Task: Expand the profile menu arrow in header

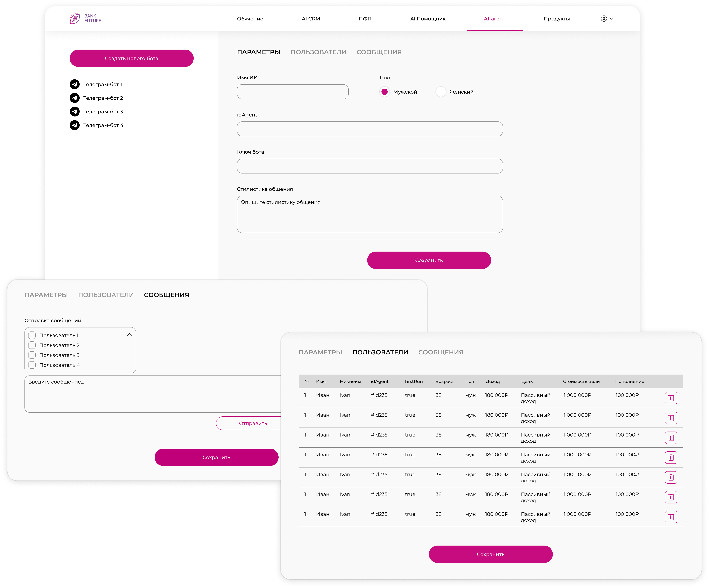Action: tap(611, 19)
